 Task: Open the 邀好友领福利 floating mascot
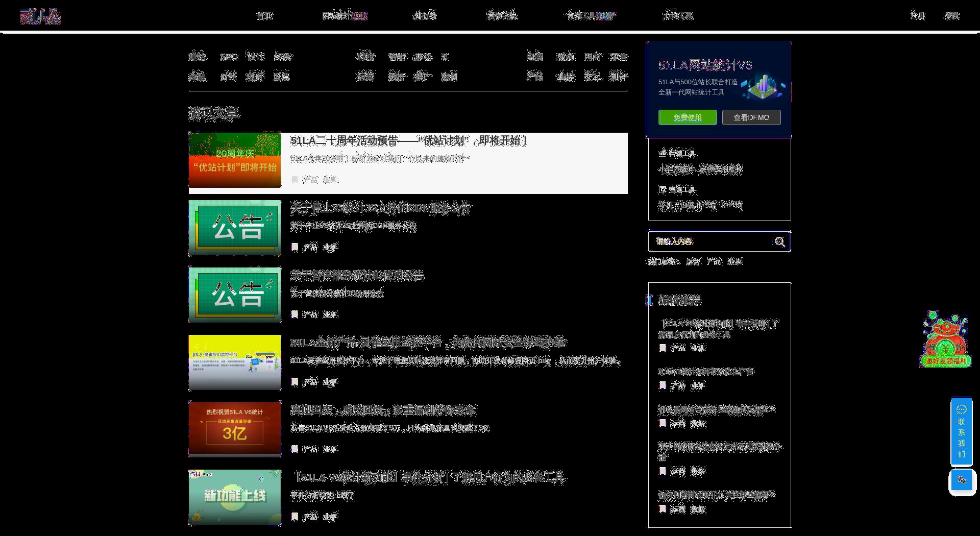click(x=945, y=338)
